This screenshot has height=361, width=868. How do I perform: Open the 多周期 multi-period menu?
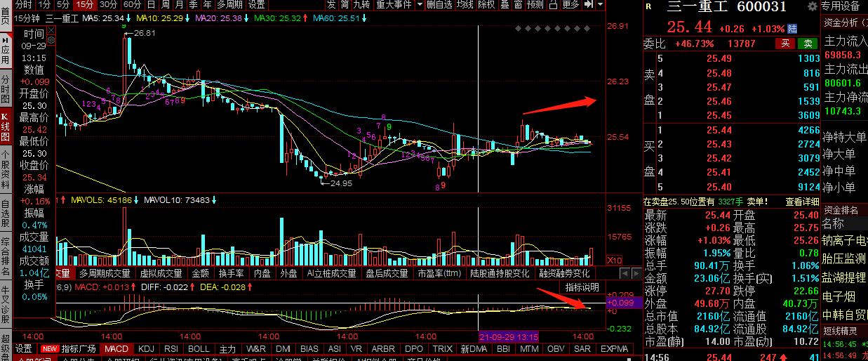pyautogui.click(x=229, y=5)
